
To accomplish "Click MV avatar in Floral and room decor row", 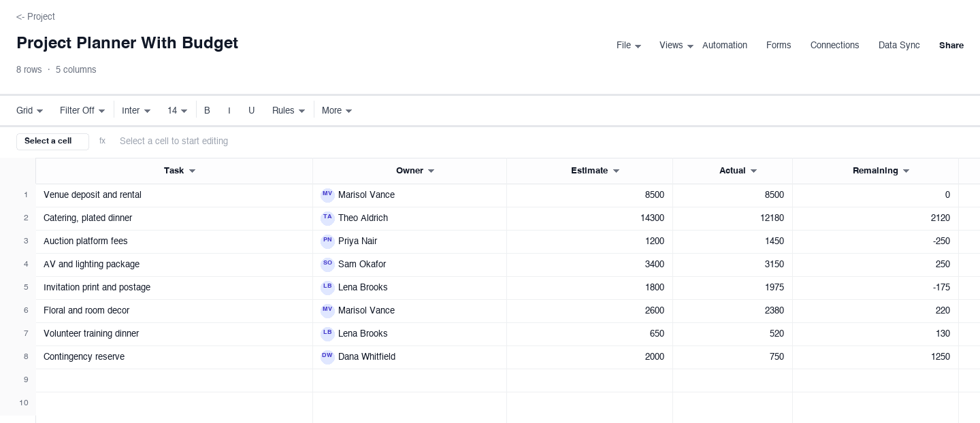I will 327,311.
